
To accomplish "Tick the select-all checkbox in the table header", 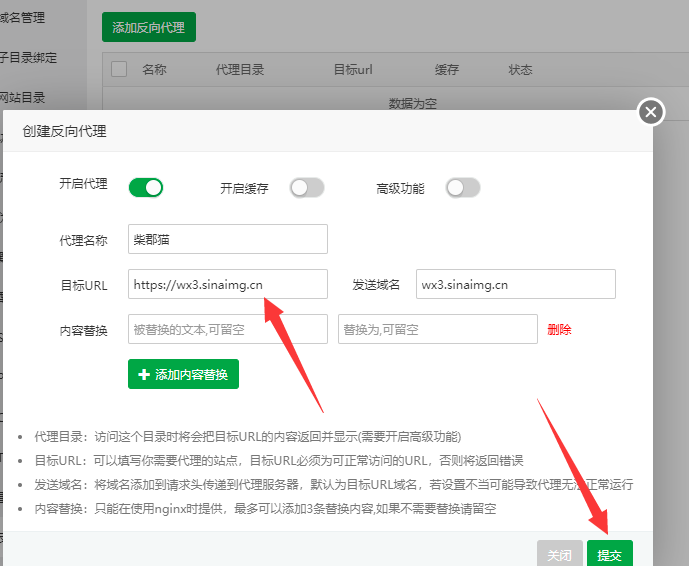I will pos(119,69).
